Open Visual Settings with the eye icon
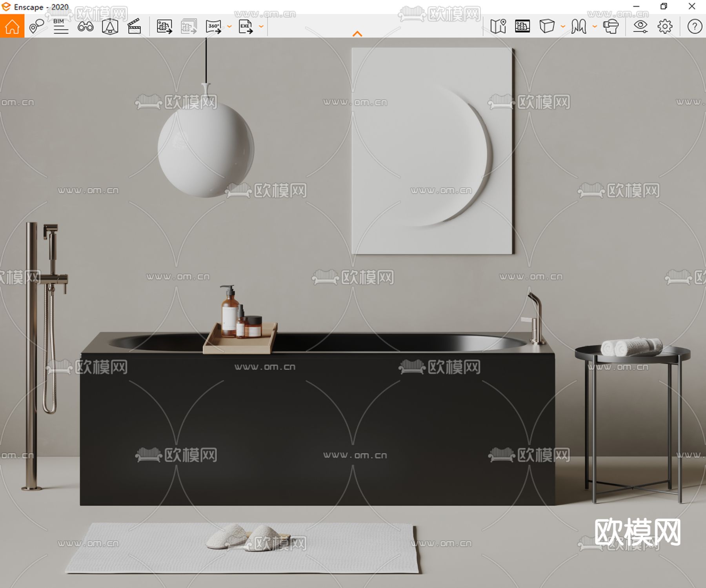 [x=640, y=26]
